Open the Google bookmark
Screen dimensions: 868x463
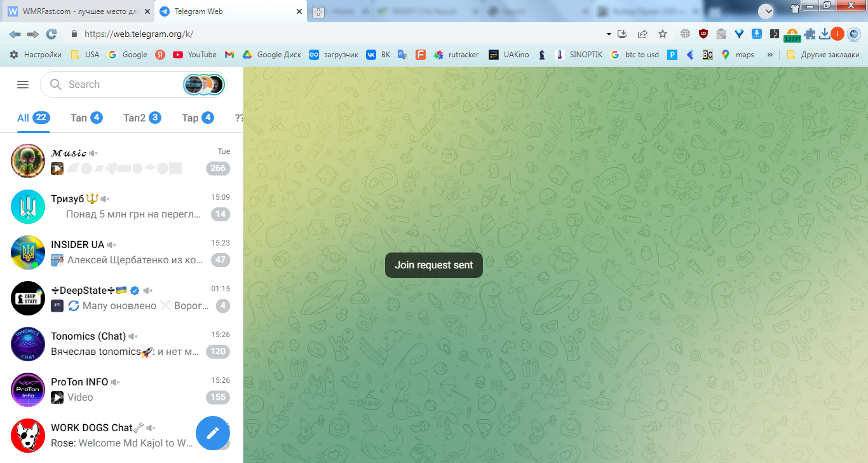(128, 55)
